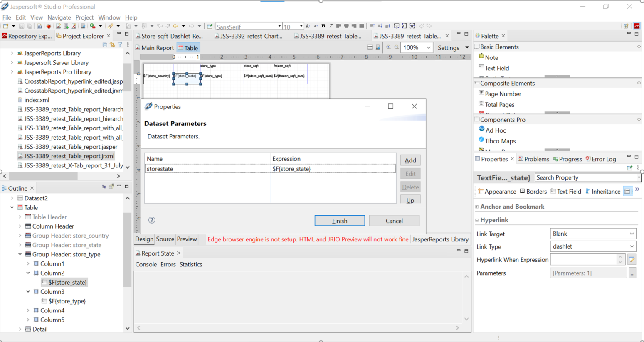Select the Inheritance properties tab
Screen dimensions: 644x342
pyautogui.click(x=602, y=192)
